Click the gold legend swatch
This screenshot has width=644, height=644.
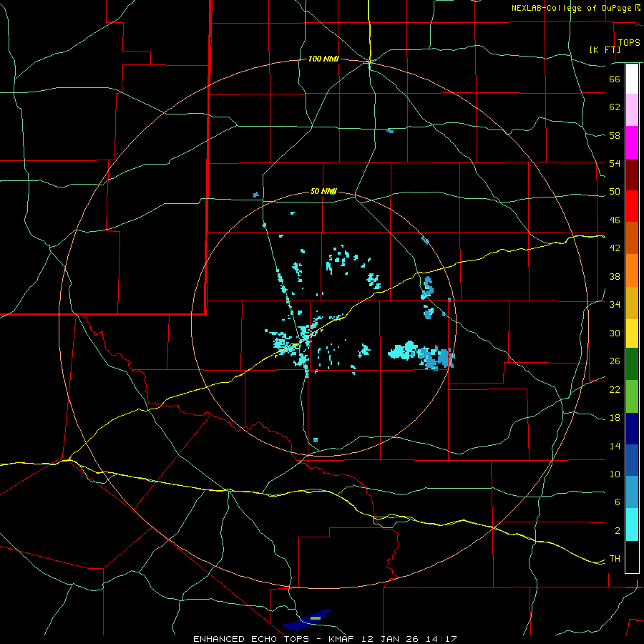632,303
